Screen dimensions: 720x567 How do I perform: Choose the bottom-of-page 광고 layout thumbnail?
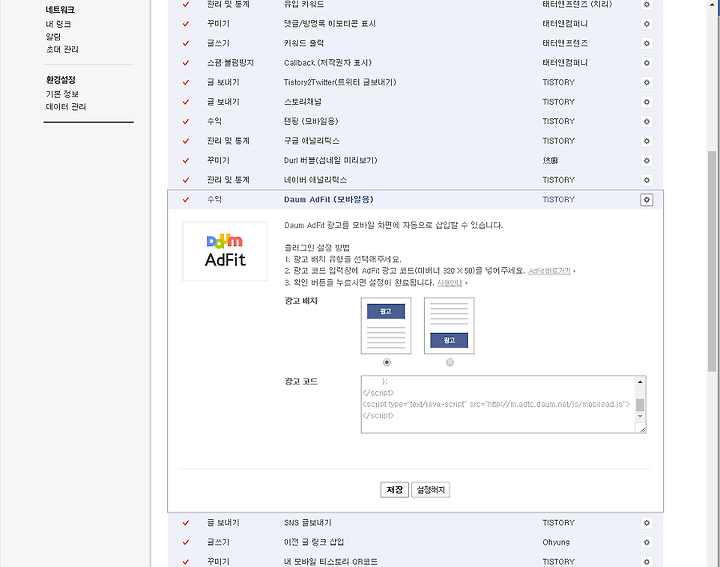pos(449,326)
